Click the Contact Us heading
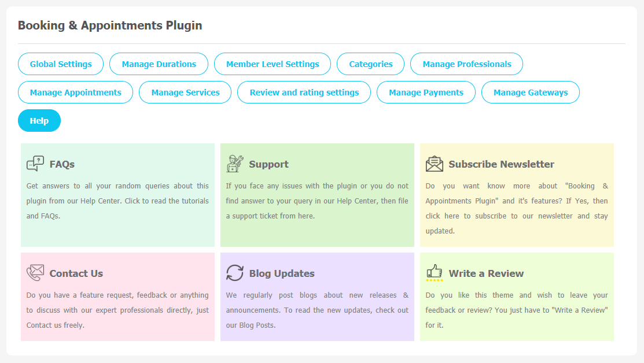The image size is (644, 363). pos(76,273)
